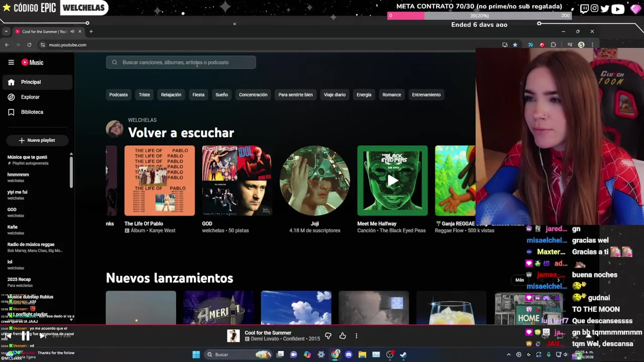Open a new browser tab
644x362 pixels.
pyautogui.click(x=91, y=31)
